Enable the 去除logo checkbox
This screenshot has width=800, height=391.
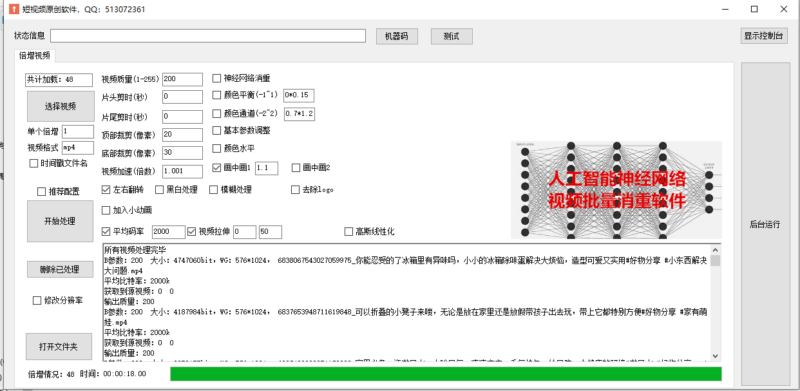click(295, 190)
